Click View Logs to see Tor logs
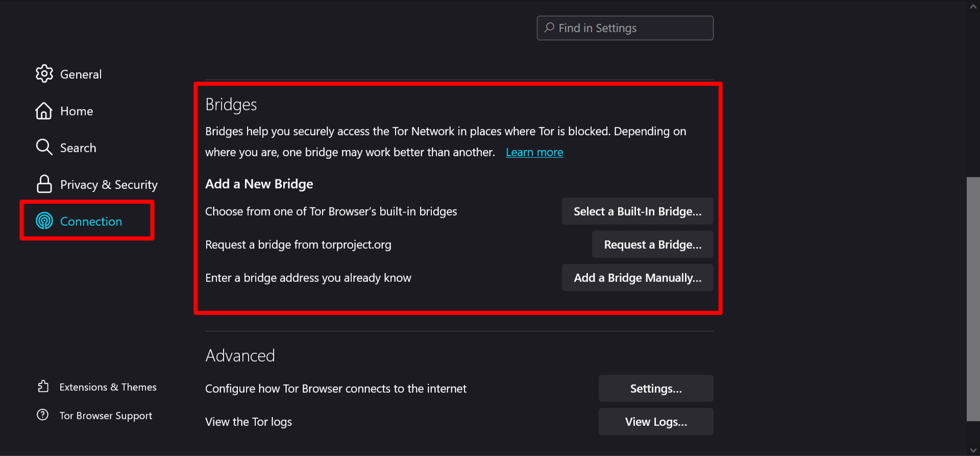The image size is (980, 456). pyautogui.click(x=655, y=421)
